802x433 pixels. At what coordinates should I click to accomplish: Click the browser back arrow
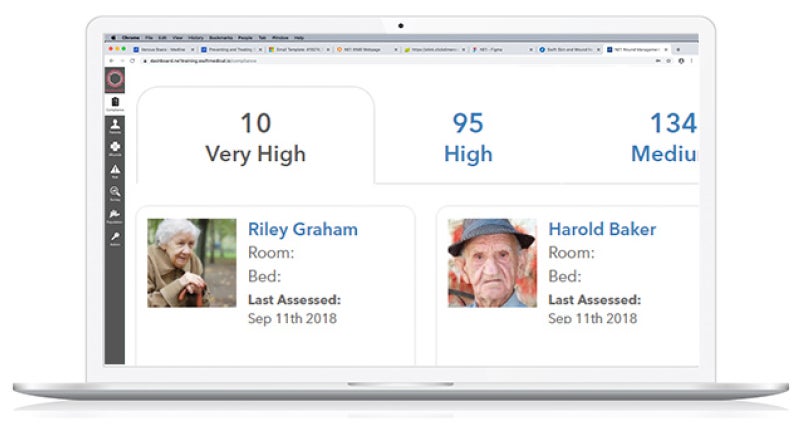112,61
